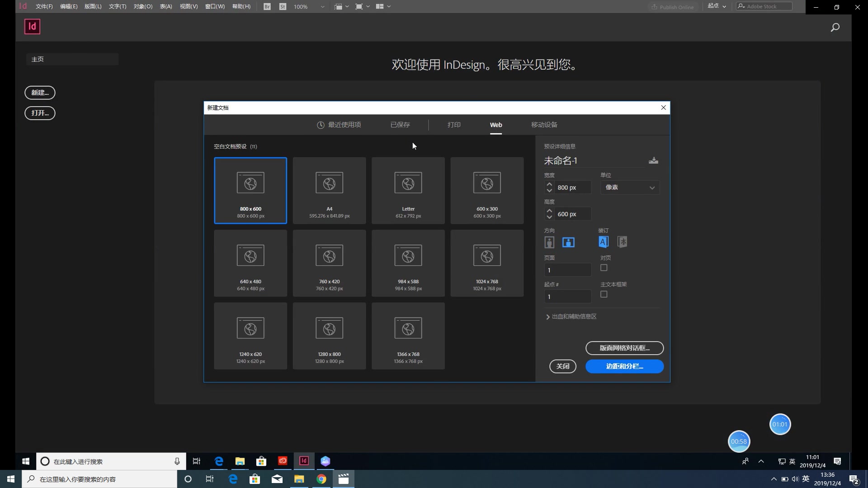
Task: Click the left-to-right text direction icon
Action: coord(604,242)
